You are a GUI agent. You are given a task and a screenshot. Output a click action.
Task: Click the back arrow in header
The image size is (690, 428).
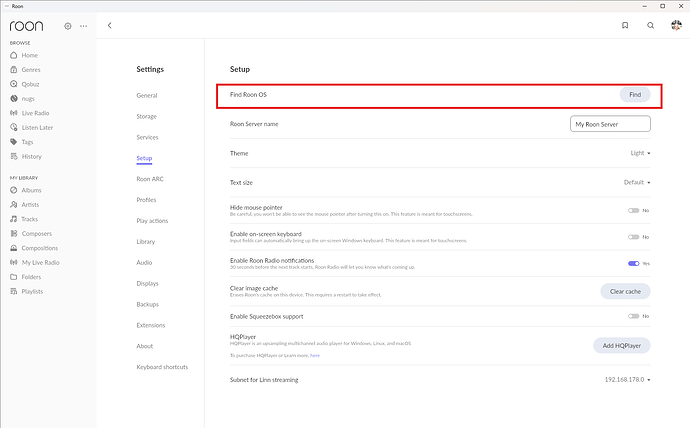click(x=110, y=25)
